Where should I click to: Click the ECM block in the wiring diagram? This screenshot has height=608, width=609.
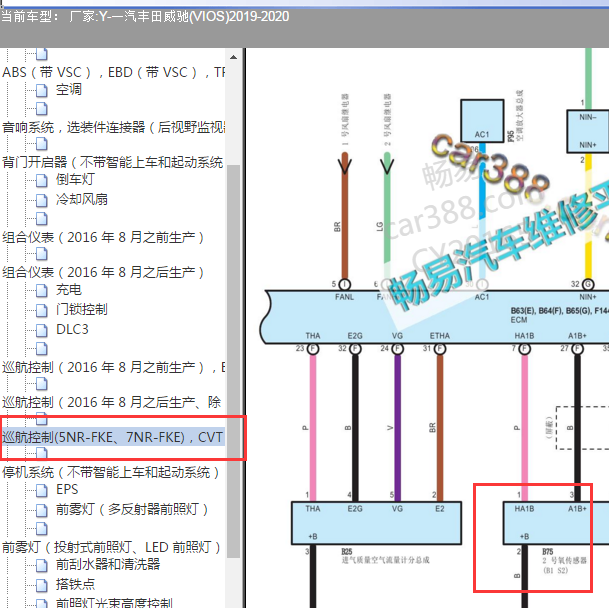tap(434, 317)
